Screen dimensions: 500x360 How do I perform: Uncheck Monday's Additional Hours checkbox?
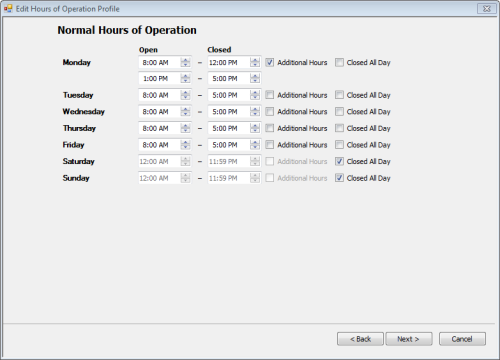(270, 62)
